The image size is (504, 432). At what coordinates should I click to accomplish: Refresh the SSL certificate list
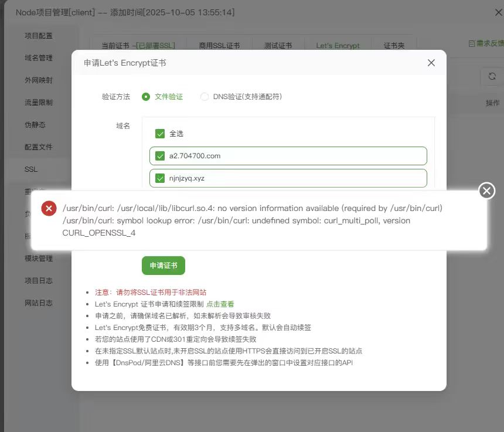pos(492,76)
